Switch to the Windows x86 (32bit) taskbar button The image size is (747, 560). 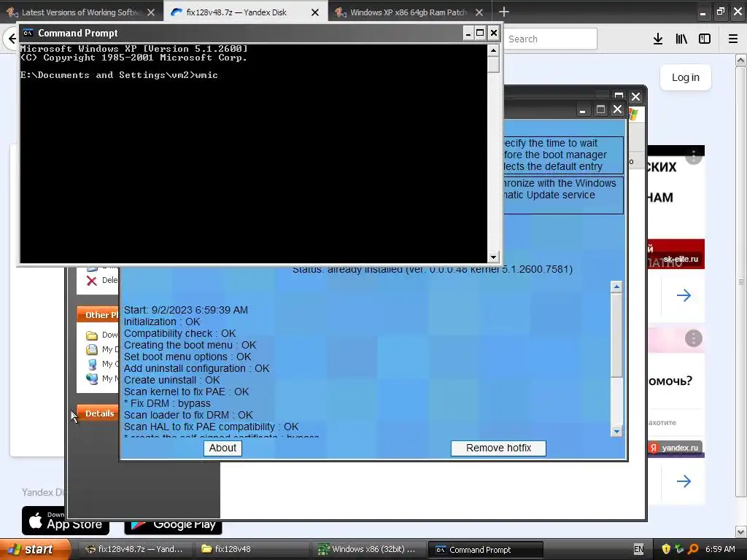(368, 550)
